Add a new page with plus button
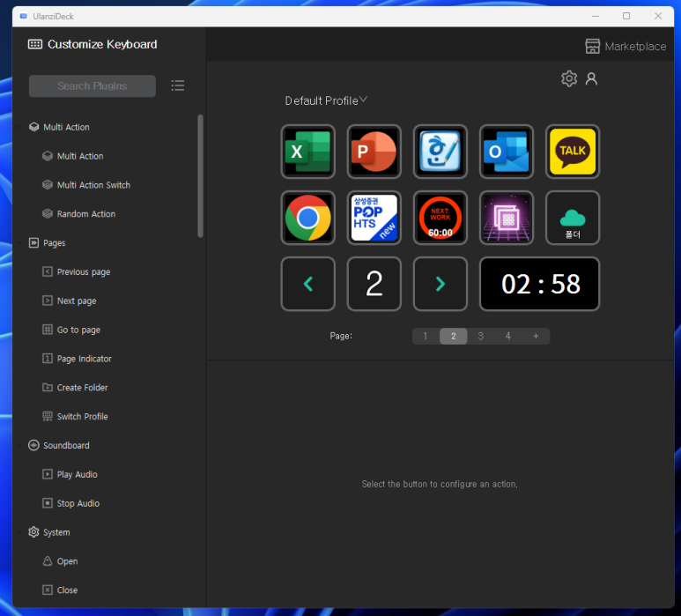This screenshot has height=616, width=681. [536, 337]
